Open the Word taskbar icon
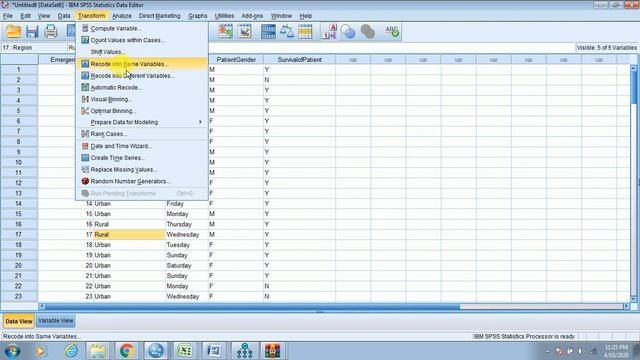640x360 pixels. click(214, 351)
